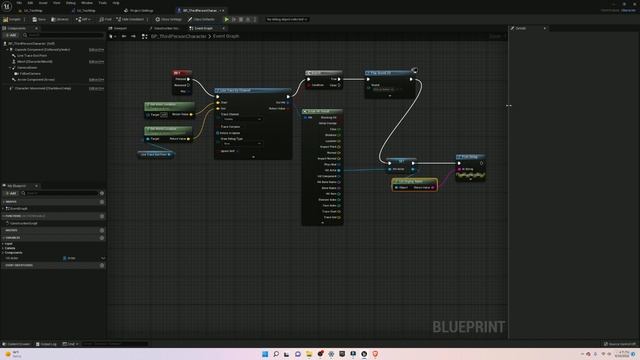Image resolution: width=640 pixels, height=360 pixels.
Task: Expand the Camera variable category
Action: [3, 248]
